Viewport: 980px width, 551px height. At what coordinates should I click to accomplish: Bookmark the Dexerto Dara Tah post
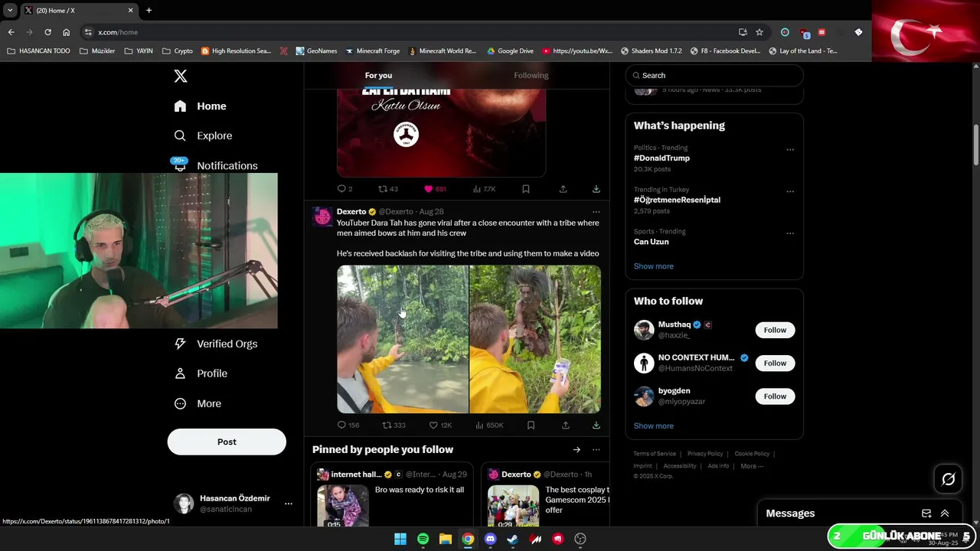tap(531, 425)
